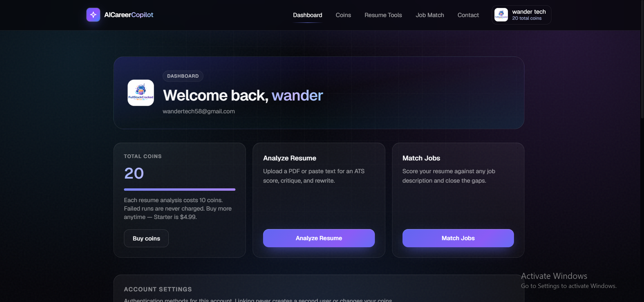The image size is (644, 302).
Task: Navigate to the Job Match page
Action: (x=430, y=15)
